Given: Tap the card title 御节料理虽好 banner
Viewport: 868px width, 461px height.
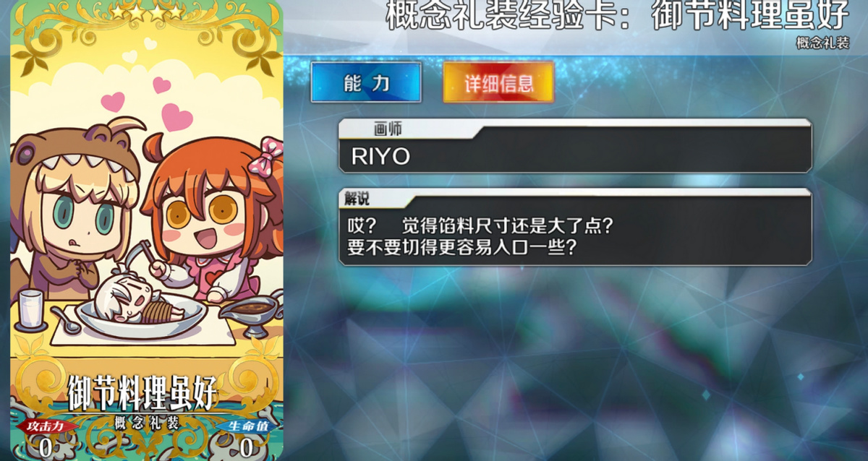Looking at the screenshot, I should pos(142,392).
